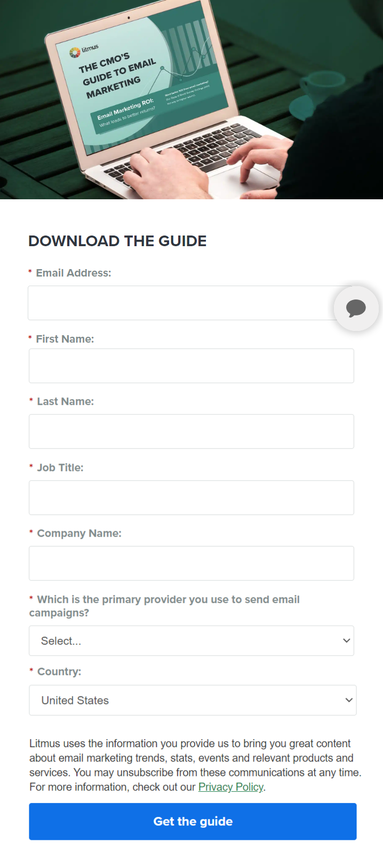Viewport: 383px width, 868px height.
Task: Click into the First Name field
Action: [x=191, y=366]
